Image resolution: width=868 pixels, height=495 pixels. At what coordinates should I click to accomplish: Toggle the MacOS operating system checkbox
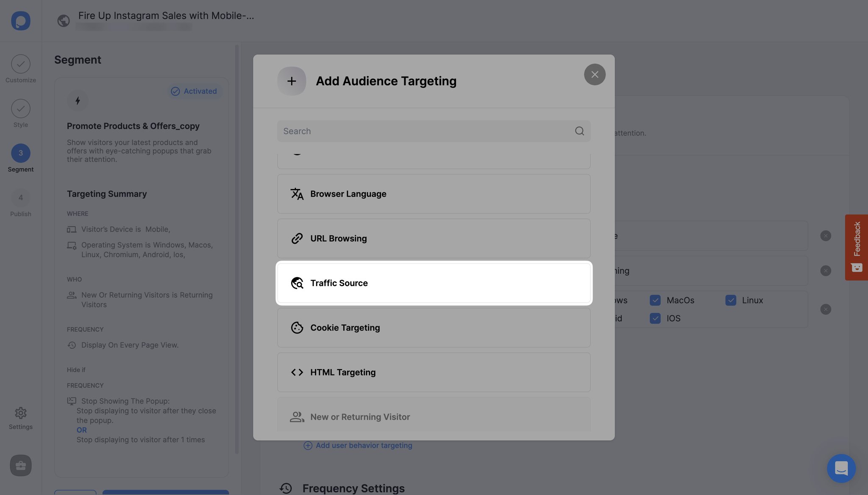coord(654,300)
